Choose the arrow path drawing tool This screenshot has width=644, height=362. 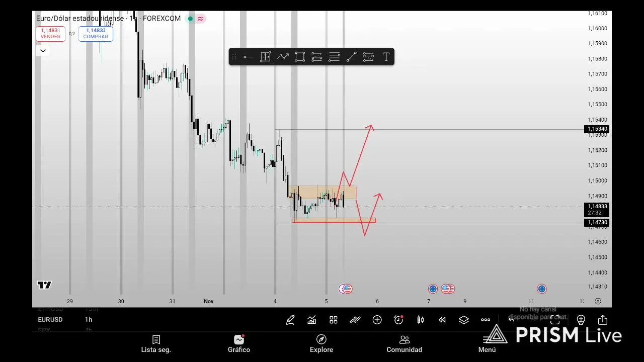tap(283, 57)
